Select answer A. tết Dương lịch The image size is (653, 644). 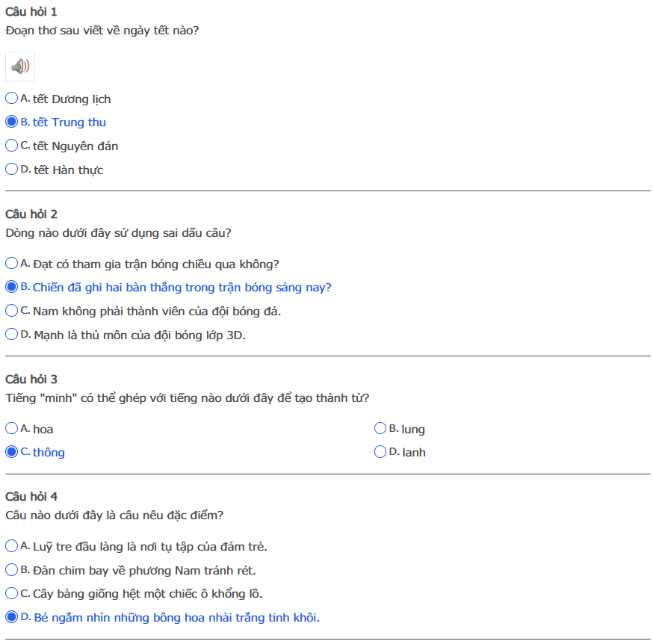click(x=12, y=99)
